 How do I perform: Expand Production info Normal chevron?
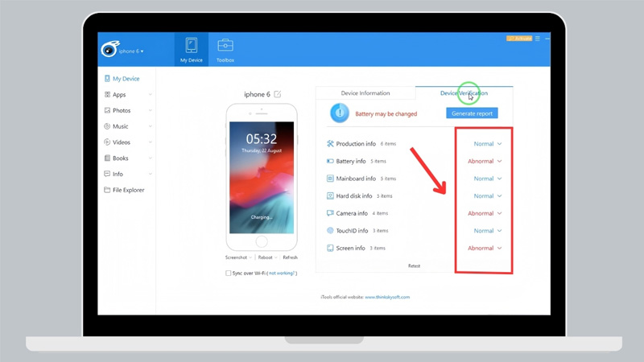click(499, 144)
